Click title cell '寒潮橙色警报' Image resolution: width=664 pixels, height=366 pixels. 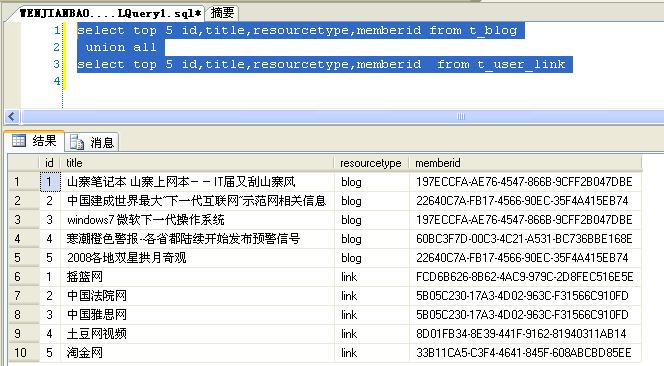(197, 239)
